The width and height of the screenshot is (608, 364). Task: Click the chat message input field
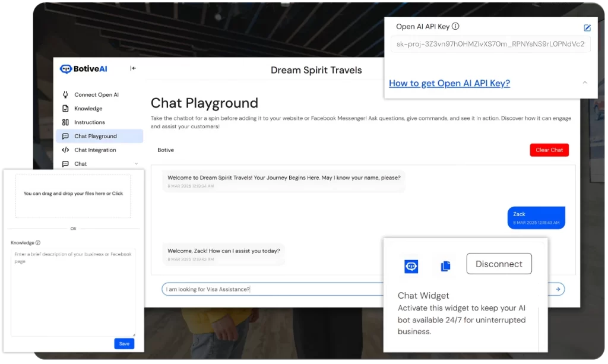(x=271, y=290)
